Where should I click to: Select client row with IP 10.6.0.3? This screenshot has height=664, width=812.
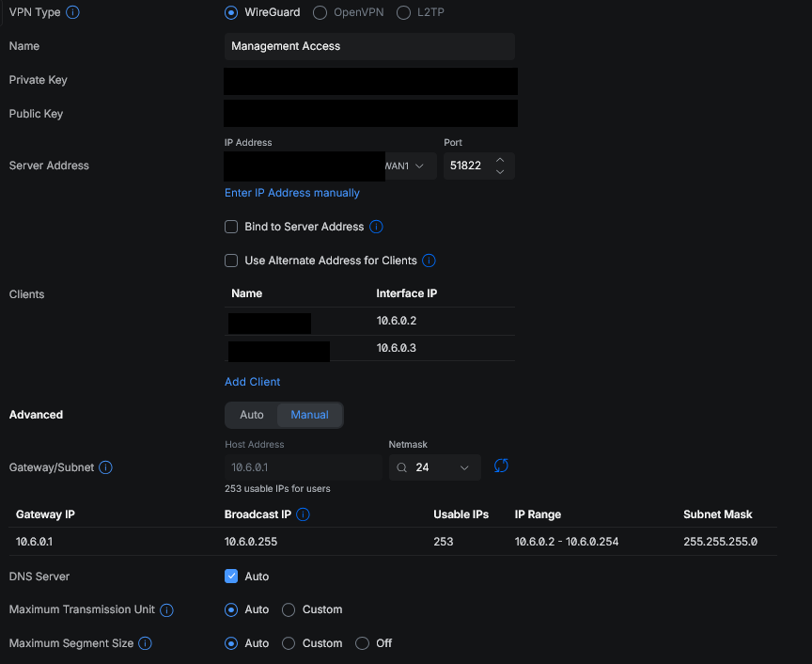[369, 348]
